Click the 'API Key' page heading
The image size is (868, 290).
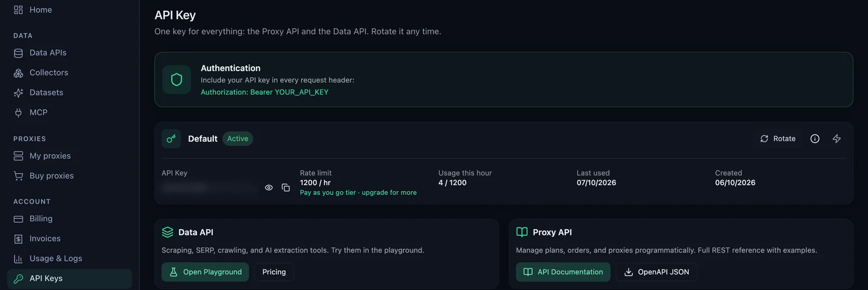click(x=175, y=15)
